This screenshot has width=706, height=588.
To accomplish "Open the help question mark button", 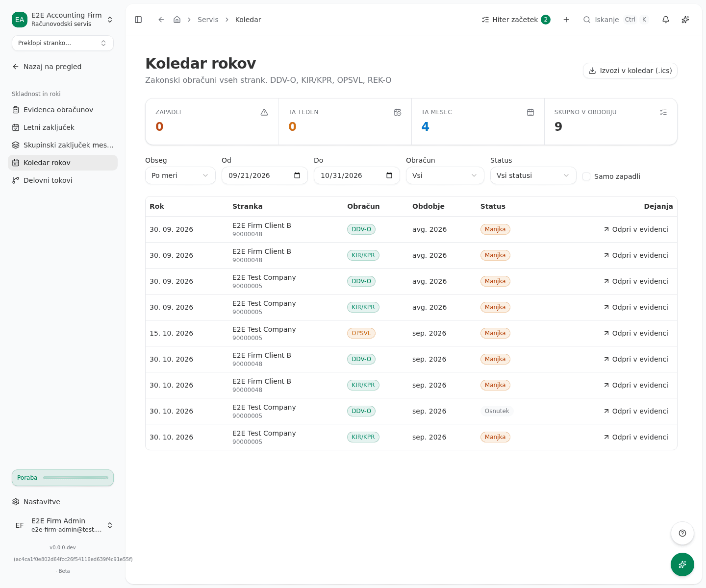I will [682, 533].
